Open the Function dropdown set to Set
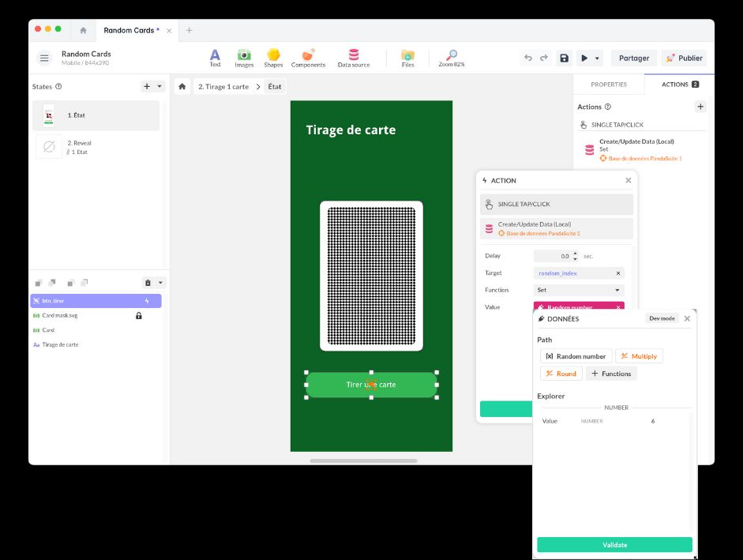The height and width of the screenshot is (560, 743). (x=579, y=290)
